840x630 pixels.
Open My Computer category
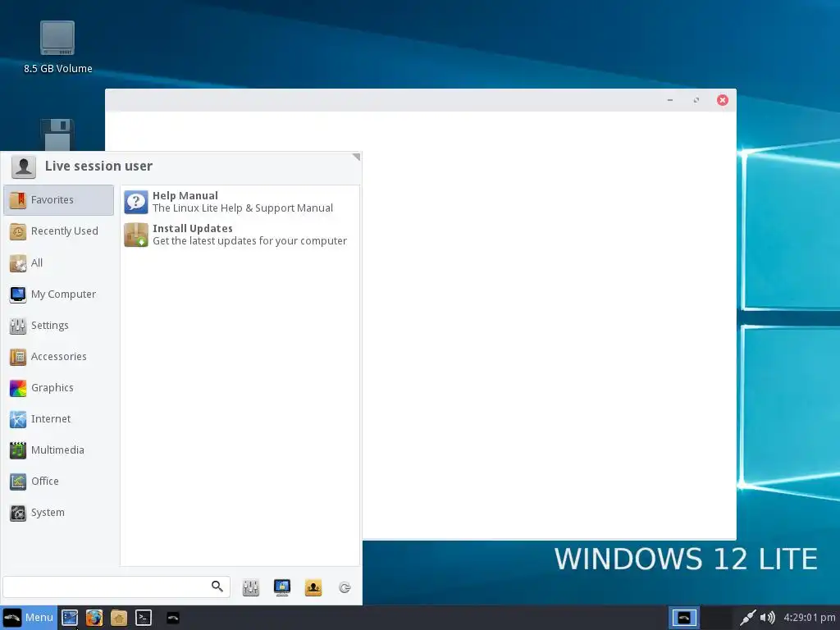[58, 294]
